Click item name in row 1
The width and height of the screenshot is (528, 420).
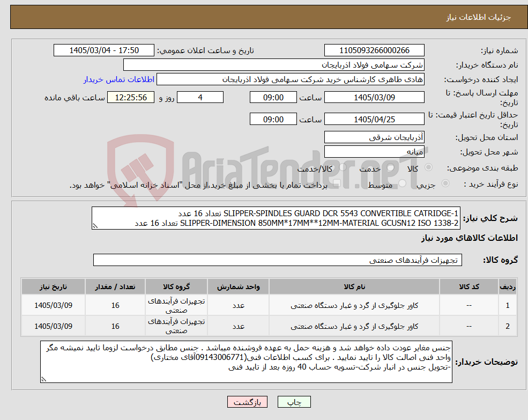click(354, 305)
